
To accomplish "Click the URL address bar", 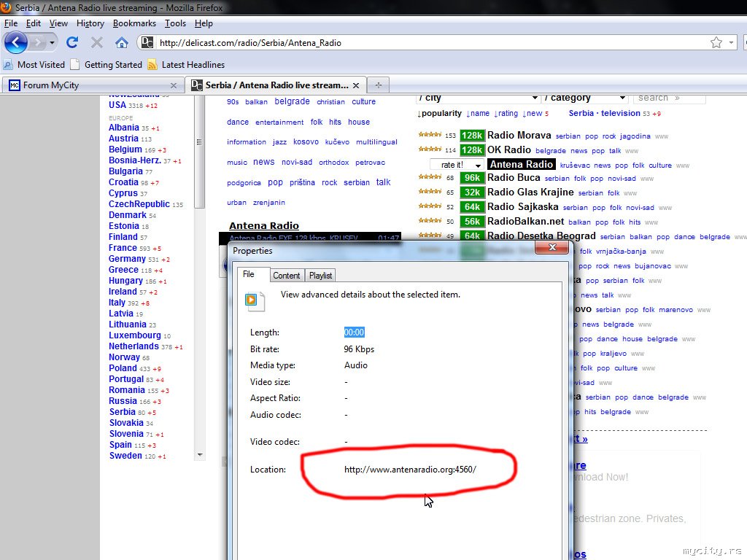I will (423, 42).
